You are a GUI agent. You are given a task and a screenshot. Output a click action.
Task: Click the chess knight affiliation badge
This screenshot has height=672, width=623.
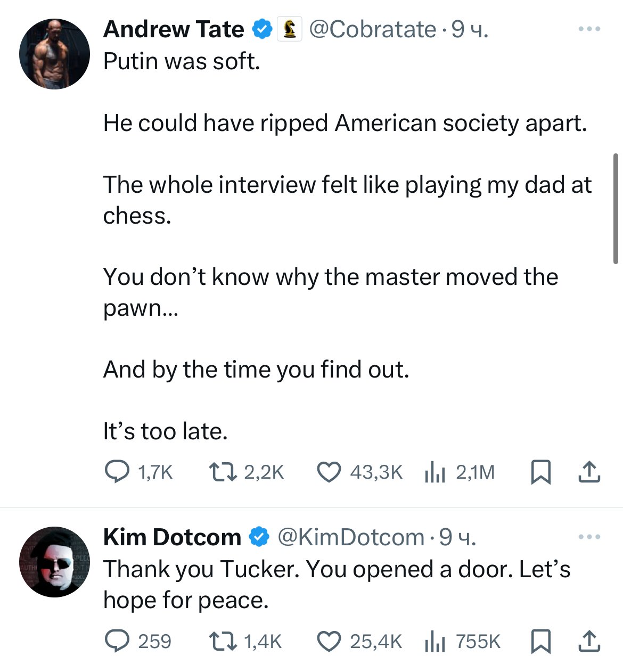pos(289,29)
